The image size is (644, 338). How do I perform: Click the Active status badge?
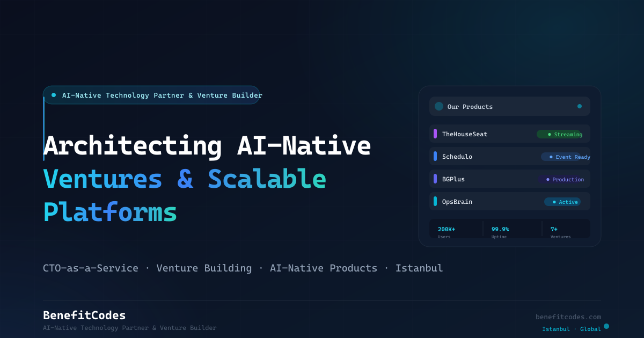coord(562,202)
